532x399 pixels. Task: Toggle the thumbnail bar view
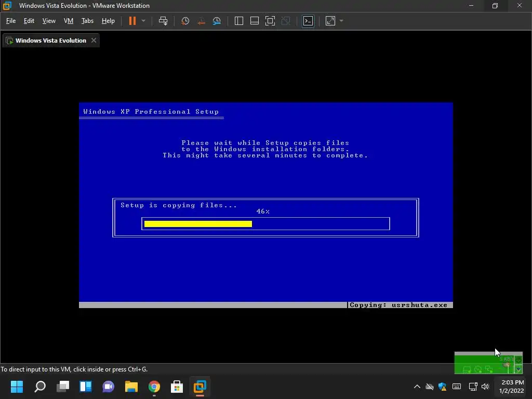click(x=255, y=21)
